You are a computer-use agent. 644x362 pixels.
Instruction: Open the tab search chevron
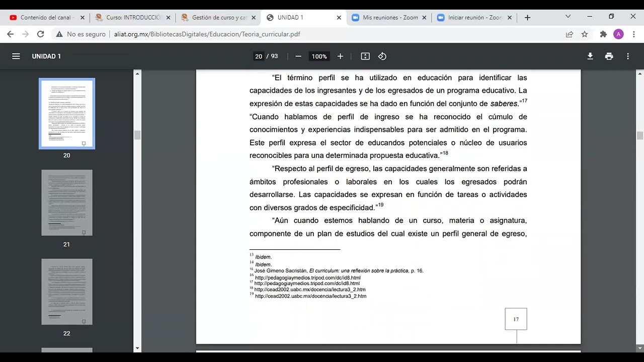tap(568, 17)
